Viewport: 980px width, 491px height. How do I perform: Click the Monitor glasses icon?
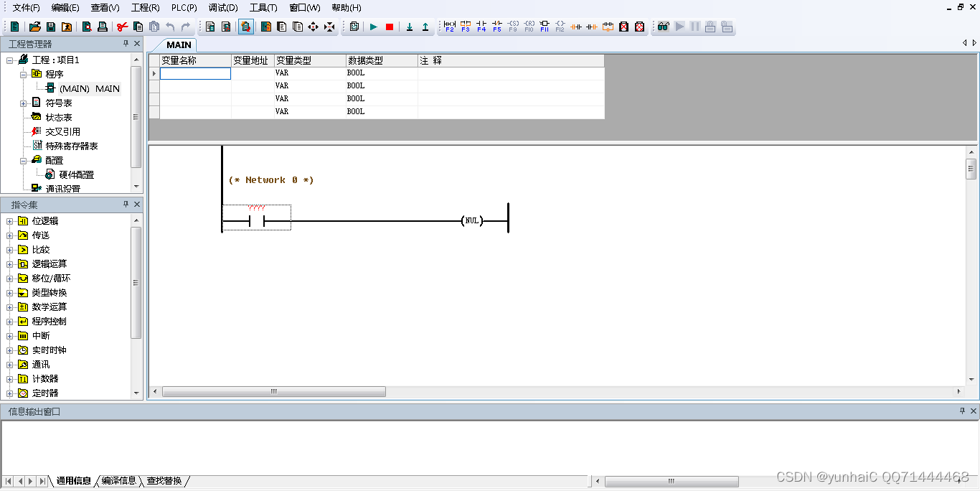point(663,27)
